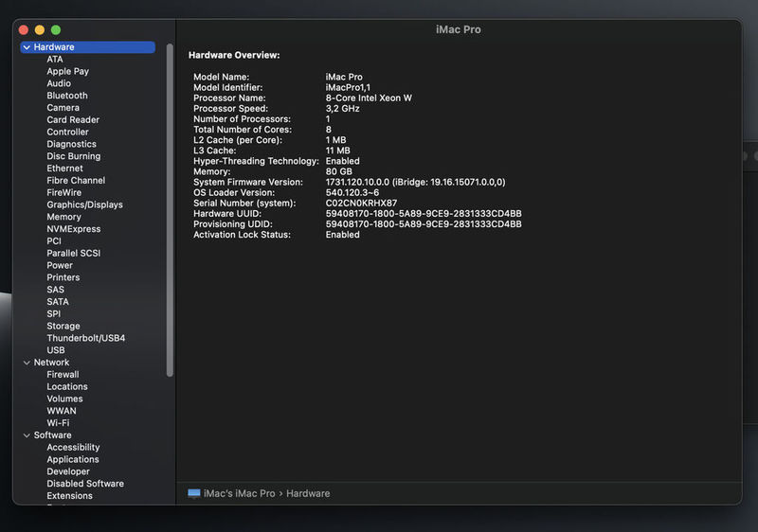The width and height of the screenshot is (758, 532).
Task: Click iMac's iMac Pro in path bar
Action: (240, 494)
